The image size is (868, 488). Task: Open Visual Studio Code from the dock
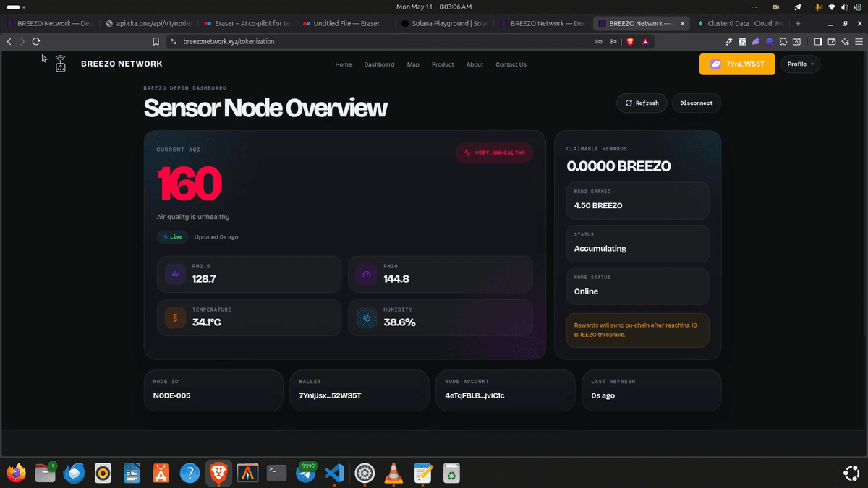[333, 474]
